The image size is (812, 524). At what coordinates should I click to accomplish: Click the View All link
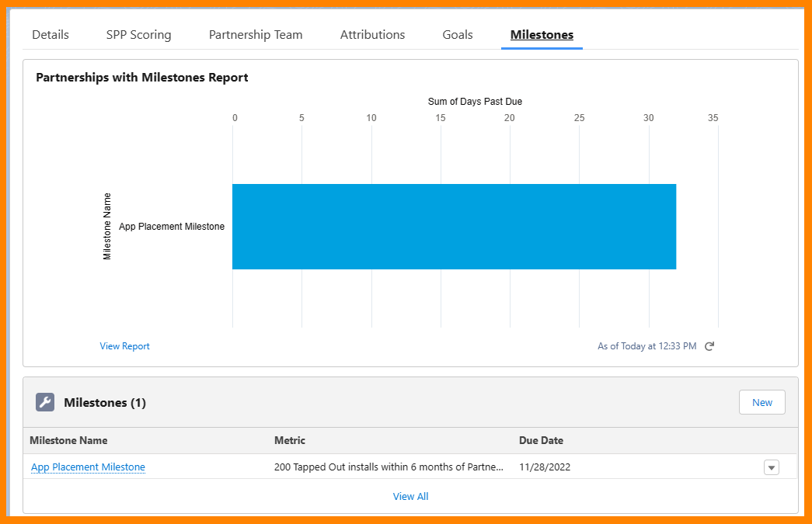(410, 496)
